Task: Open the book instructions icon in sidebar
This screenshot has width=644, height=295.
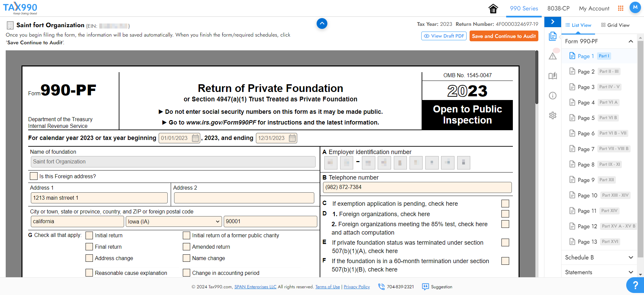Action: [553, 76]
